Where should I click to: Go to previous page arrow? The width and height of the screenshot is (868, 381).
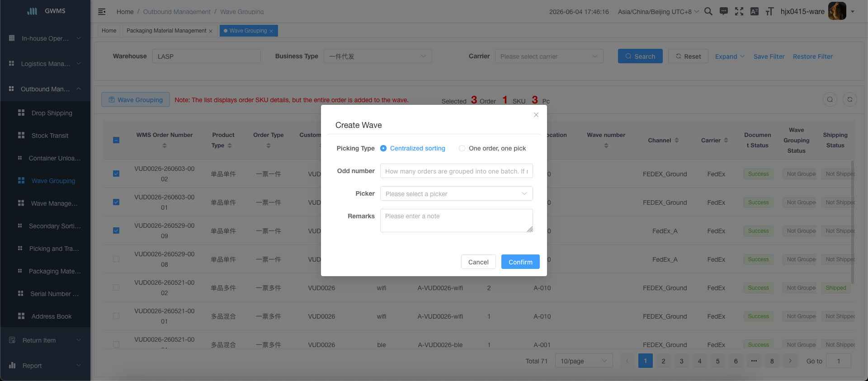coord(627,361)
